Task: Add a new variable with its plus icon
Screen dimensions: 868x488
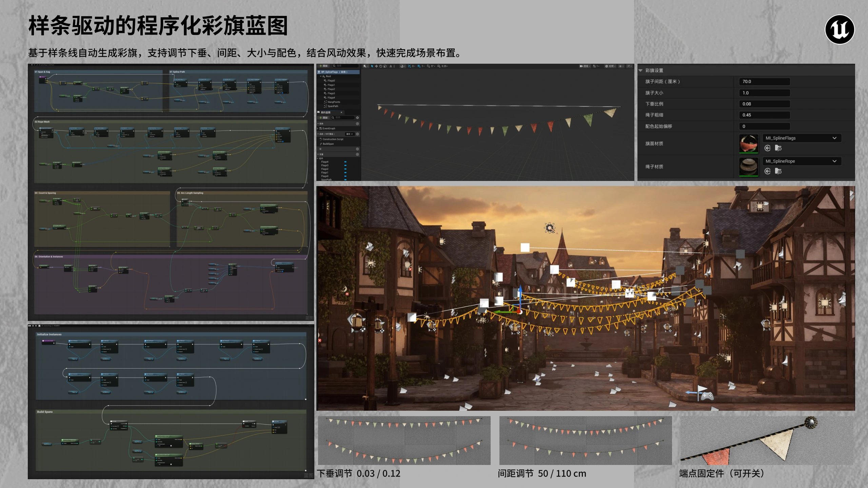Action: pos(357,154)
